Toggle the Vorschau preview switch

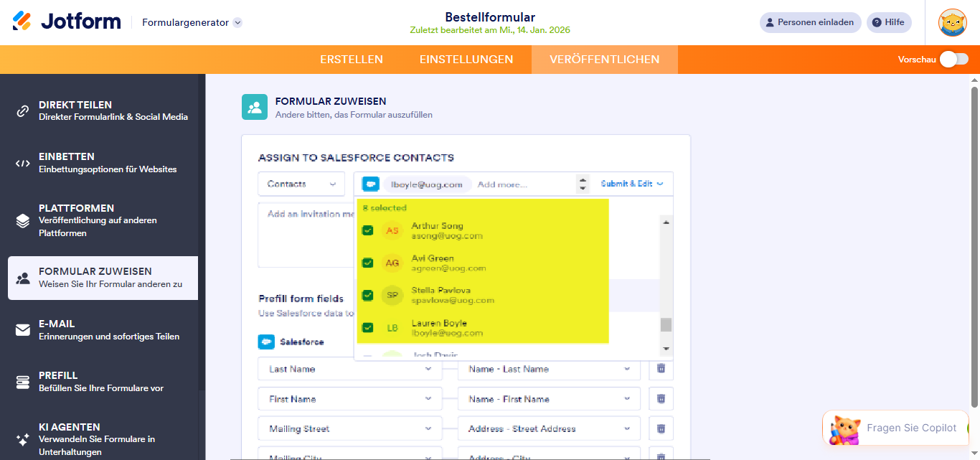coord(954,60)
